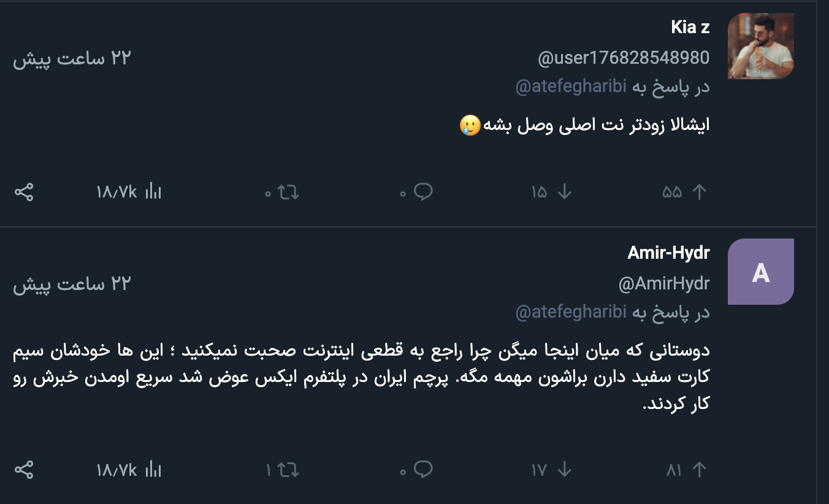Downvote Amir-Hydr's reply
829x504 pixels.
coord(565,470)
